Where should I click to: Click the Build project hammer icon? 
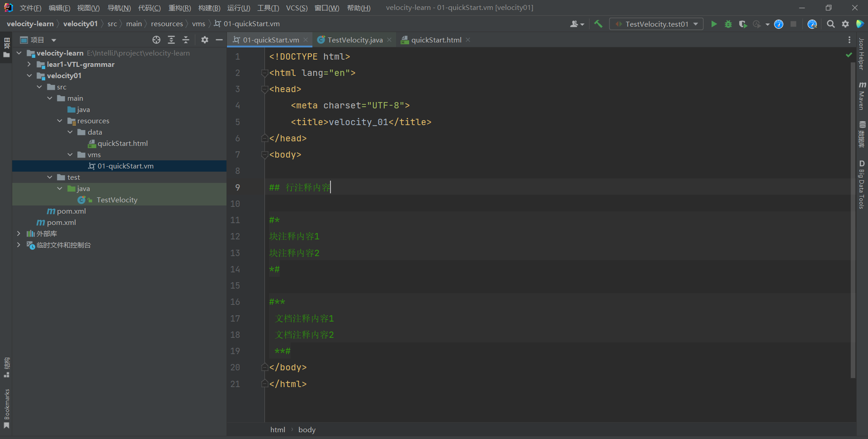(598, 24)
